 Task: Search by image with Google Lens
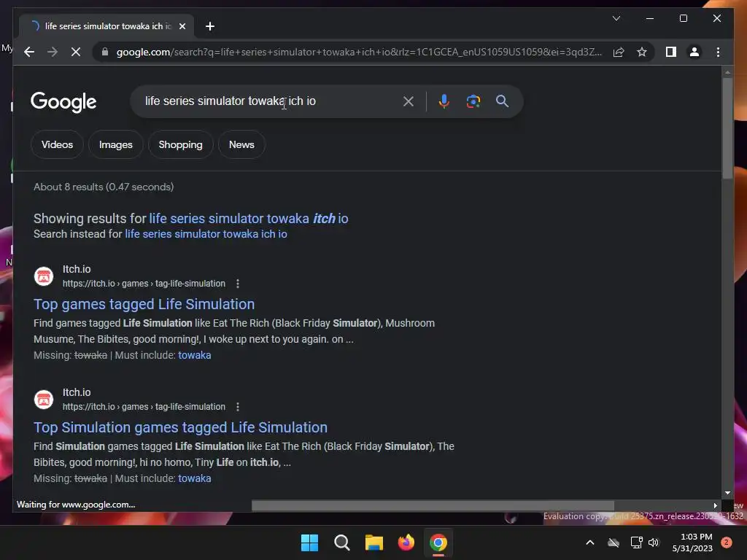pyautogui.click(x=473, y=101)
